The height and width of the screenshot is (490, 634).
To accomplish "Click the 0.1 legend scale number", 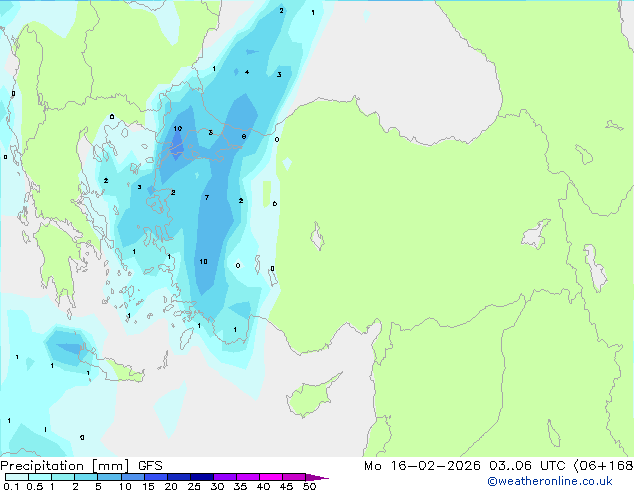I will [11, 486].
